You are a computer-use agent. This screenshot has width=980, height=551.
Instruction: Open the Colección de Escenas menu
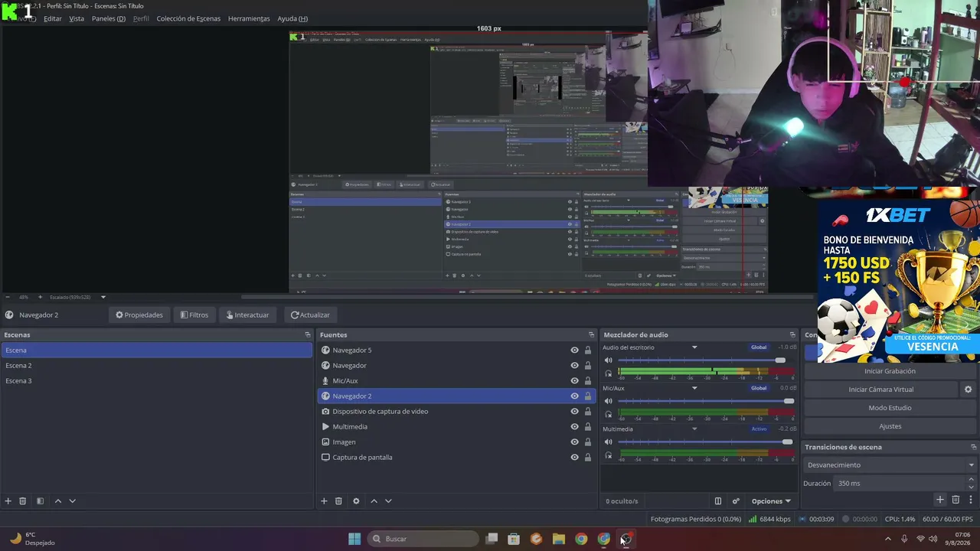(188, 18)
